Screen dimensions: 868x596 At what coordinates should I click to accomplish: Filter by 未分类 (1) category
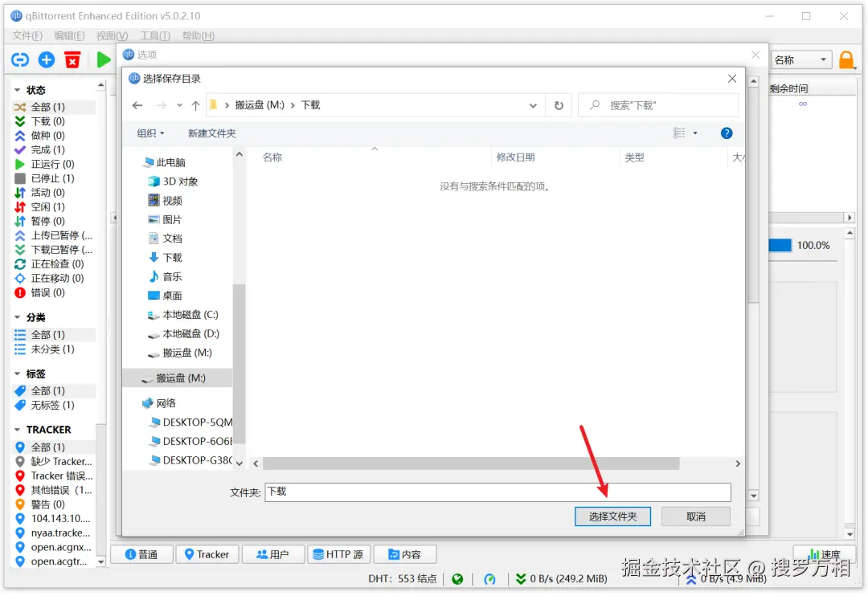(x=52, y=349)
